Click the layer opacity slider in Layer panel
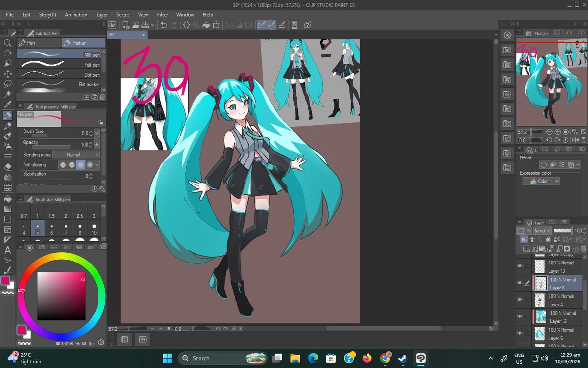This screenshot has width=588, height=368. click(x=563, y=231)
